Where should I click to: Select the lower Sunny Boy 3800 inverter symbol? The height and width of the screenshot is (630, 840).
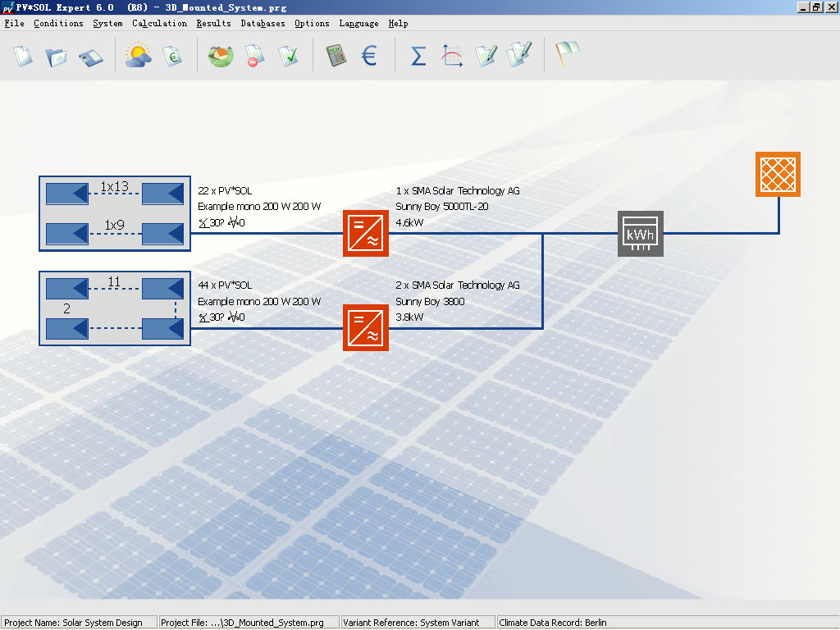tap(366, 328)
